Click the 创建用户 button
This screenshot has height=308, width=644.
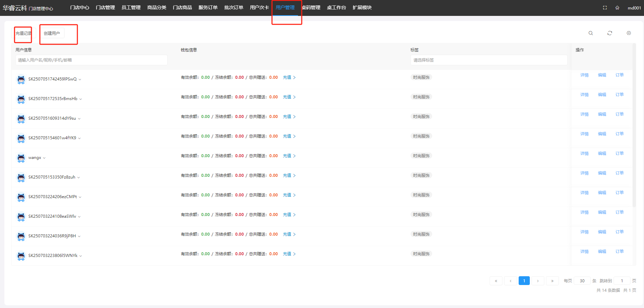pyautogui.click(x=52, y=33)
